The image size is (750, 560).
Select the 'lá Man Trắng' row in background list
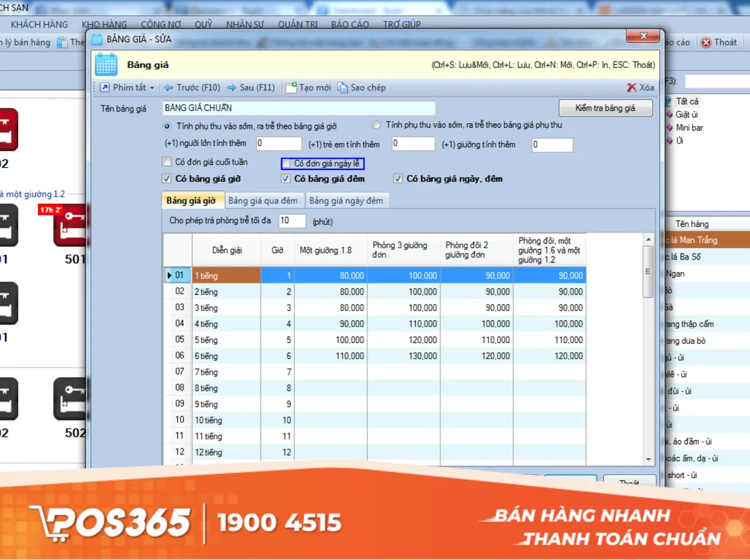[707, 240]
